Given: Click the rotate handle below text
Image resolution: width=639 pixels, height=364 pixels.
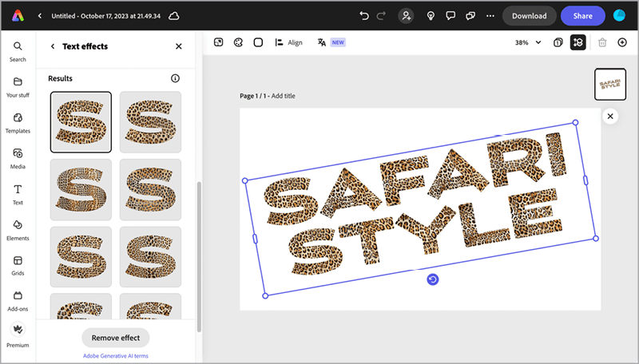Looking at the screenshot, I should click(433, 279).
